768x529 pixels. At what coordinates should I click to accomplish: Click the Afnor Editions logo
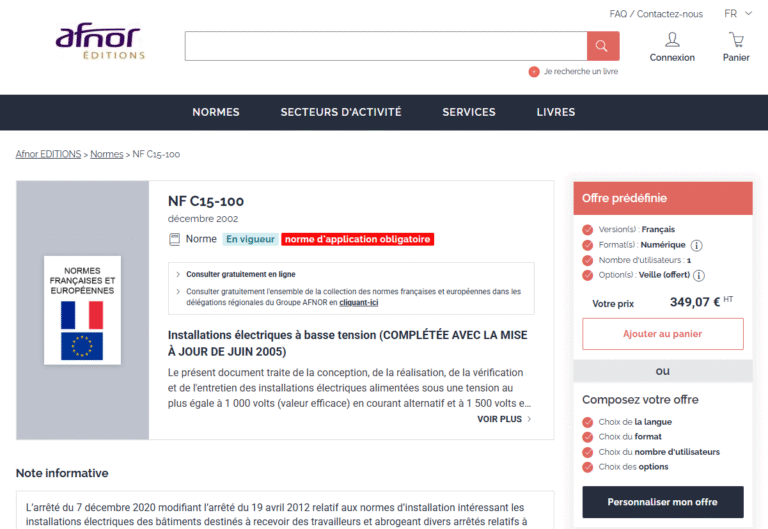click(100, 41)
